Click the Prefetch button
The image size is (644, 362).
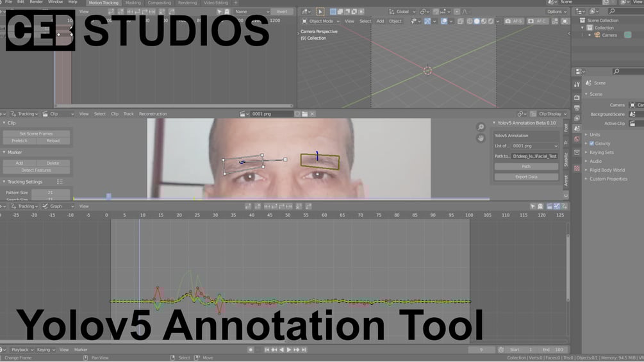[x=19, y=140]
